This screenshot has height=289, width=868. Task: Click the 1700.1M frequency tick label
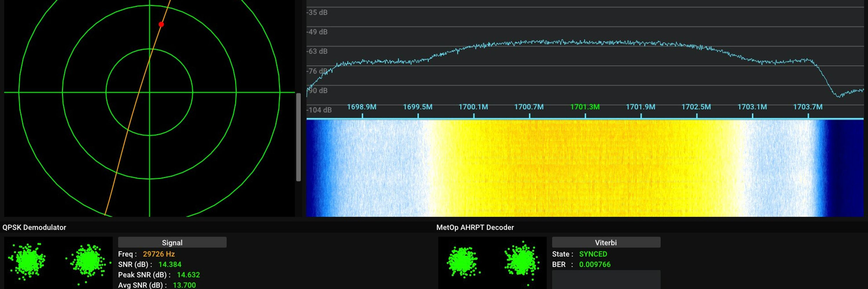(x=473, y=107)
